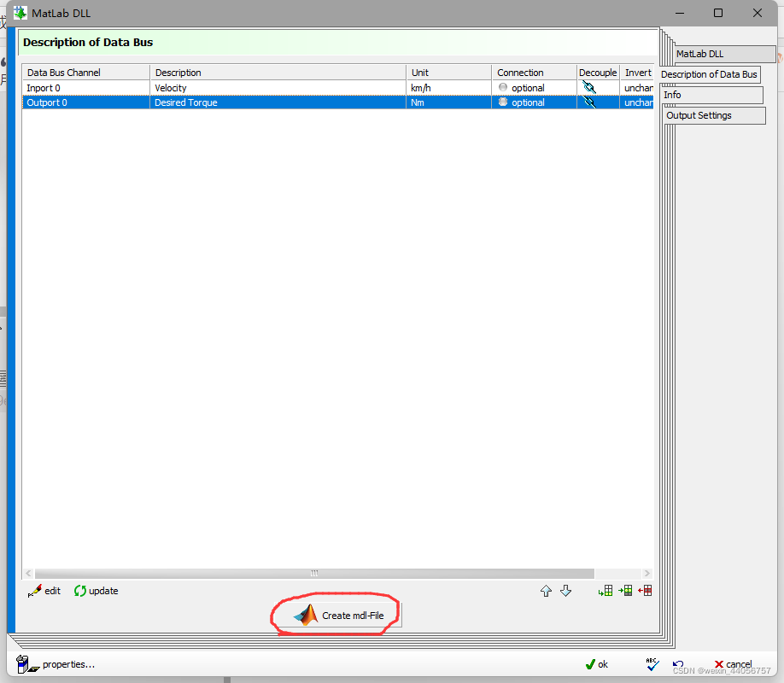Open the Info tab
Image resolution: width=784 pixels, height=683 pixels.
[712, 95]
